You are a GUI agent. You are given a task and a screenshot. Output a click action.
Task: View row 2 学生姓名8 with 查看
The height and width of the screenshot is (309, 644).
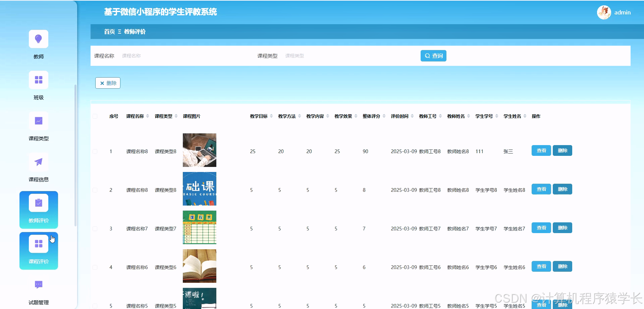[541, 189]
